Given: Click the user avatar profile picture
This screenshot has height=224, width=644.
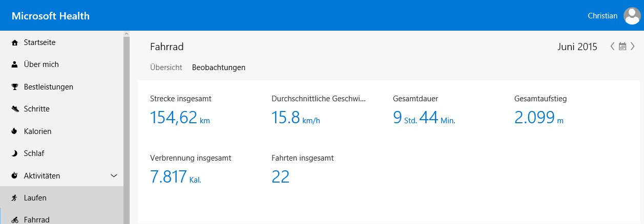Looking at the screenshot, I should 632,16.
